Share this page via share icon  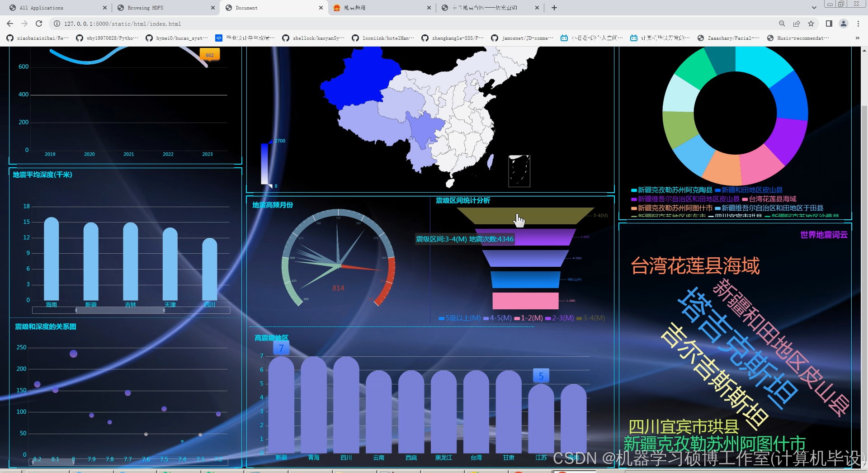coord(797,24)
